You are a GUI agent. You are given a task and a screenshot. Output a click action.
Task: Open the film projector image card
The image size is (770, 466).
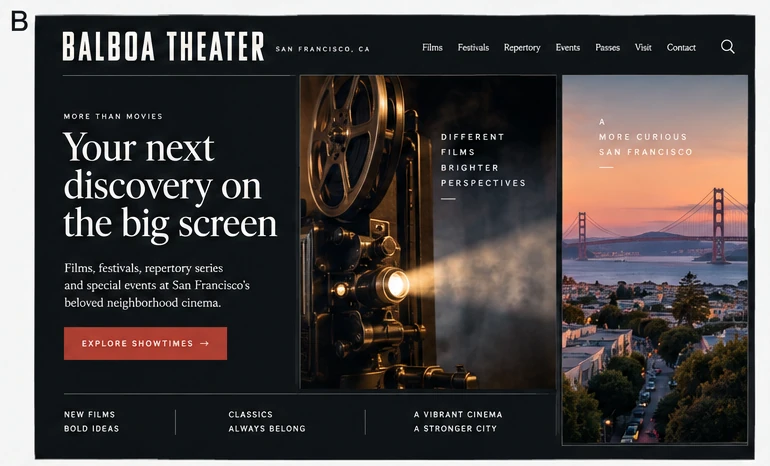click(x=428, y=232)
